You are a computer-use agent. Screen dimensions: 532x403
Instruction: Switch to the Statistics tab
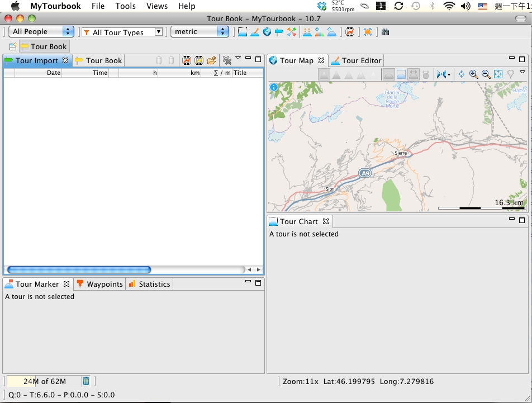coord(149,284)
